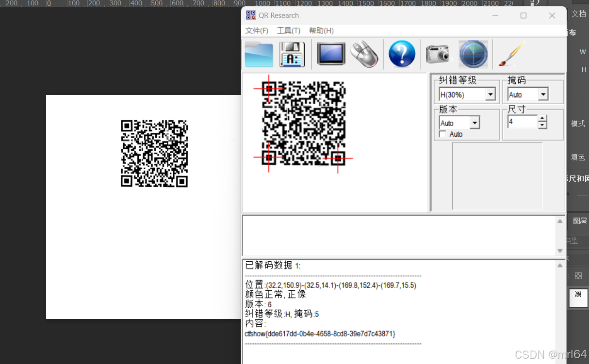Click the QR Research icon in the title bar
589x364 pixels.
pos(251,15)
